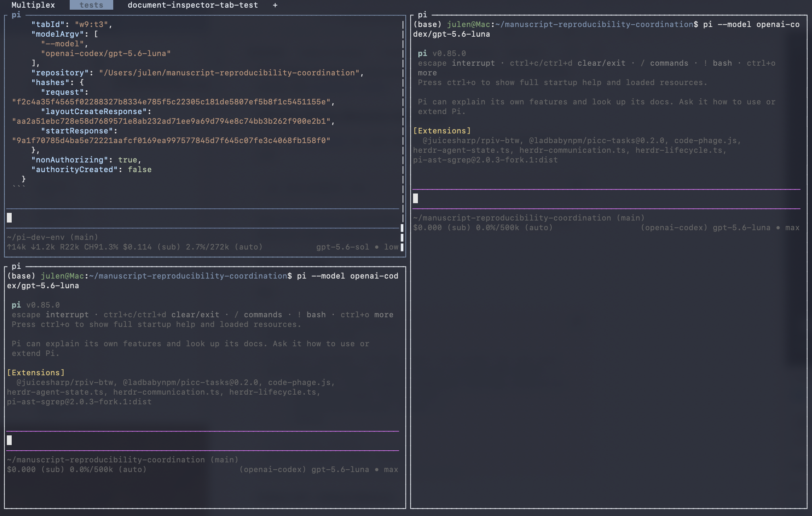Click the "authorityCreated": false line
Screen dimensions: 812x516
pyautogui.click(x=91, y=170)
